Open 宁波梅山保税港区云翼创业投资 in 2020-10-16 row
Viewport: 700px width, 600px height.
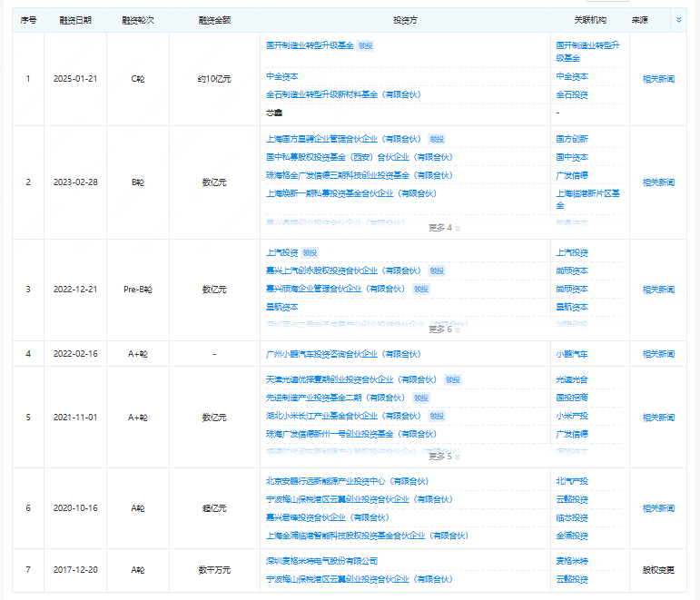tap(360, 499)
